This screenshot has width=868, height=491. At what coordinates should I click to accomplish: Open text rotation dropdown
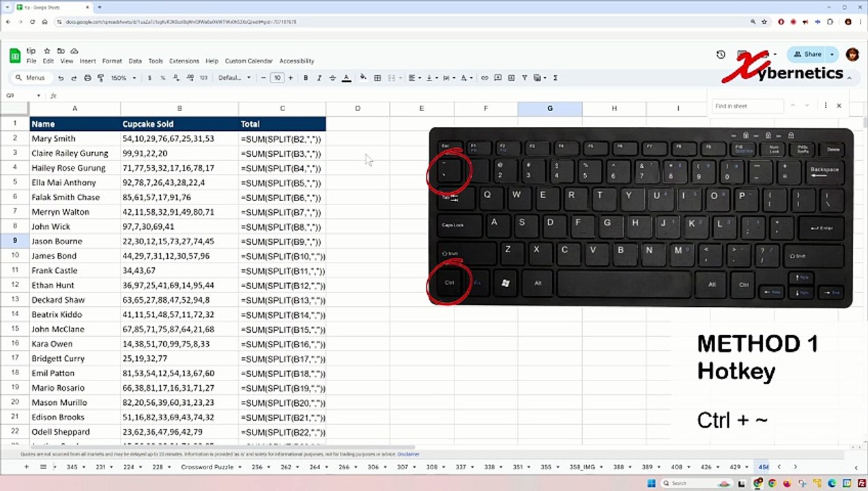(466, 78)
